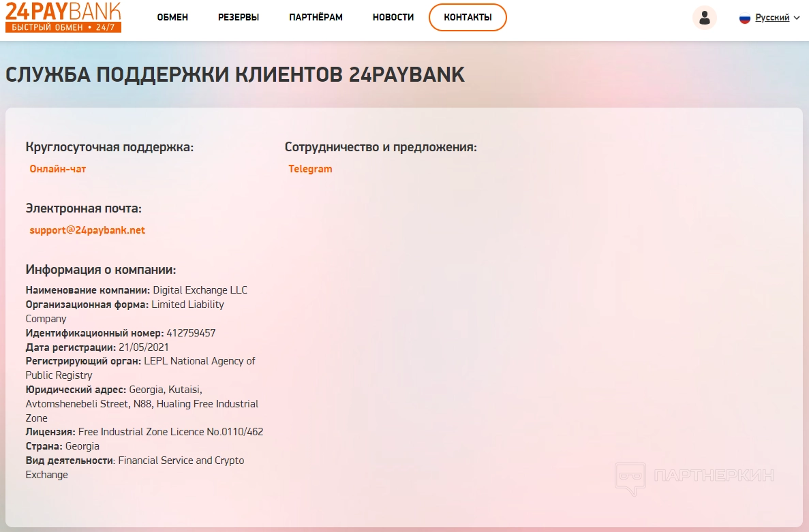Click the Служба поддержки клиентов page title
Viewport: 809px width, 532px height.
coord(235,75)
